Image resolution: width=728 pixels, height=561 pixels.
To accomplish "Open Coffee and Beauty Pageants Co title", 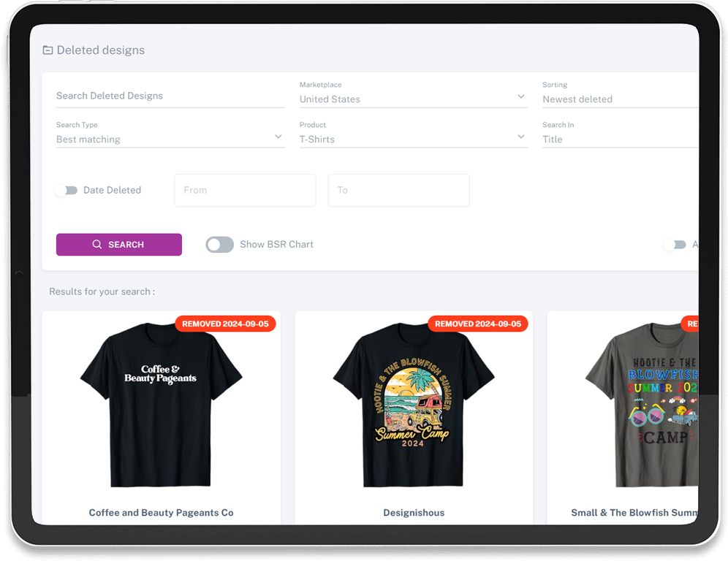I will pyautogui.click(x=161, y=513).
